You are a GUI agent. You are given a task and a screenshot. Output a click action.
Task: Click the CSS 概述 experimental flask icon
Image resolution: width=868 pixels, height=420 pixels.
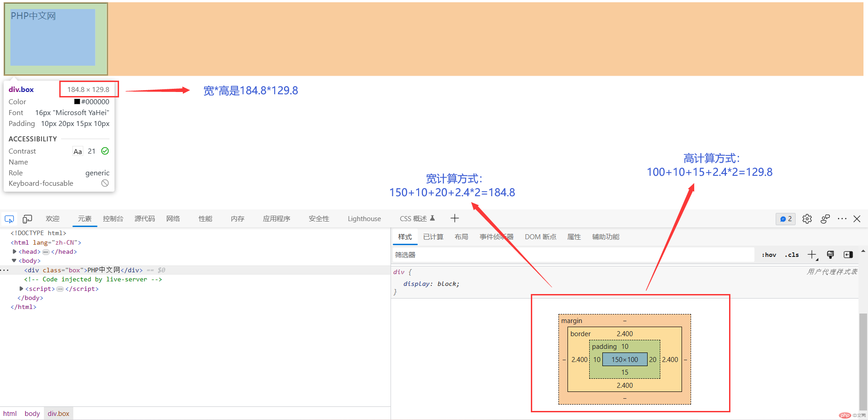(432, 218)
